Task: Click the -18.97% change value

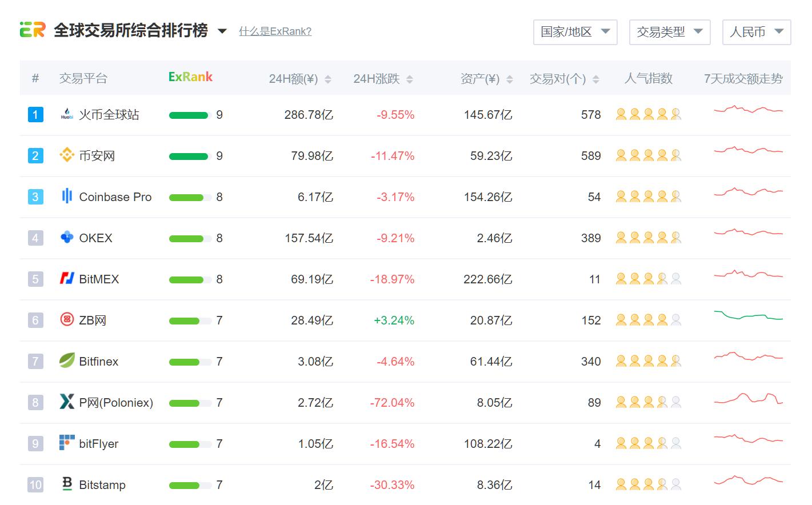Action: coord(392,279)
